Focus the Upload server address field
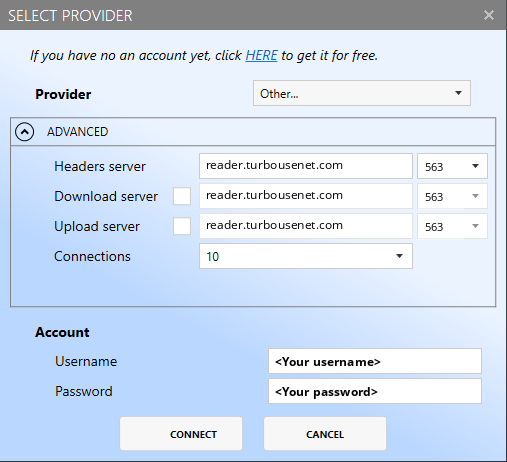Image resolution: width=507 pixels, height=462 pixels. pyautogui.click(x=306, y=226)
